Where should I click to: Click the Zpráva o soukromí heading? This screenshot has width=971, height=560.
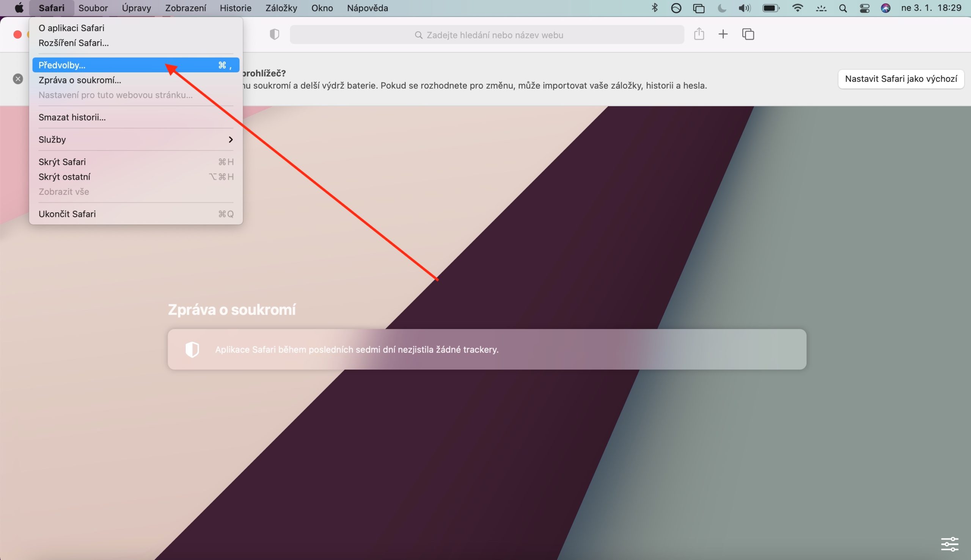pos(232,310)
